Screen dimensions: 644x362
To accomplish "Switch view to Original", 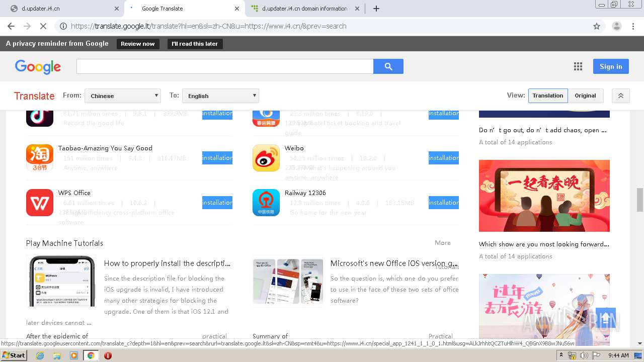I will [x=585, y=96].
